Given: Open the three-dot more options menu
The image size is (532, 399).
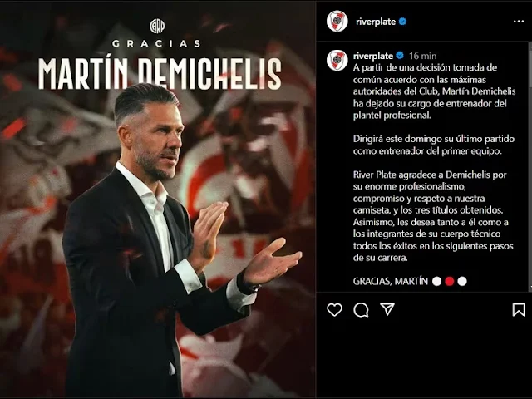Looking at the screenshot, I should coord(519,22).
